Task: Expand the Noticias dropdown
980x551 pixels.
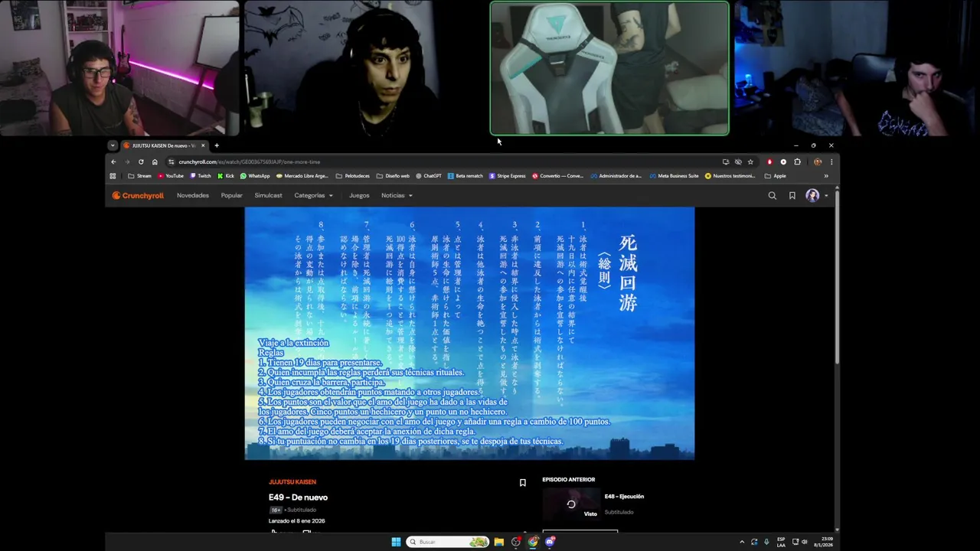Action: [397, 196]
